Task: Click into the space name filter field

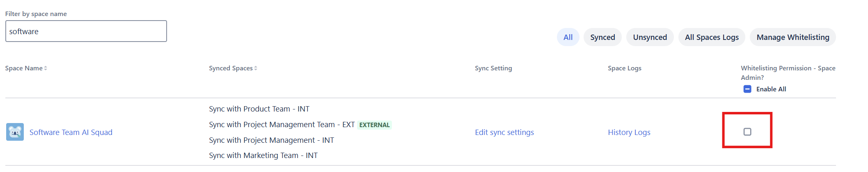Action: [x=86, y=31]
